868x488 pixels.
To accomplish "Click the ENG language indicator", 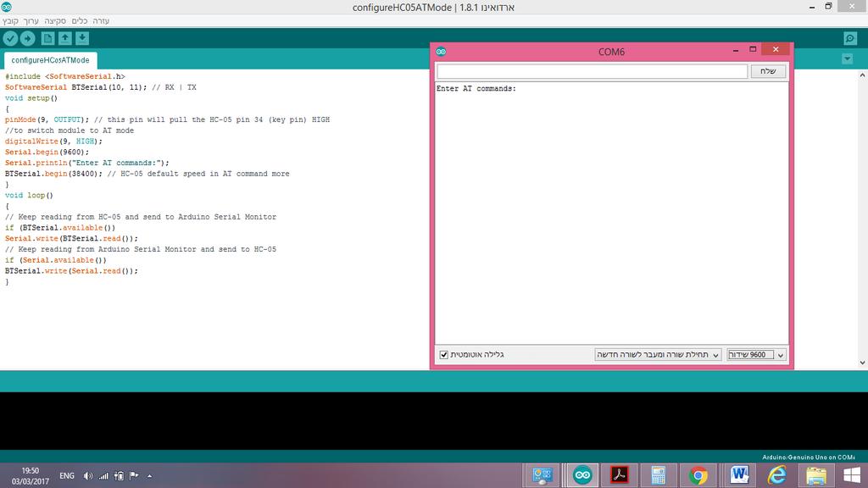I will (x=67, y=476).
